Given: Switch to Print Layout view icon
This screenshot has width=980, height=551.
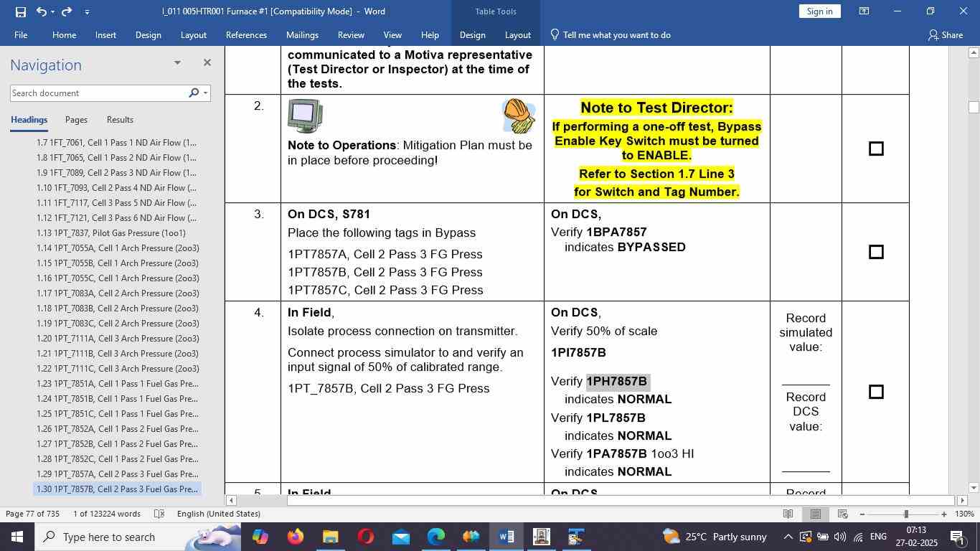Looking at the screenshot, I should click(816, 514).
